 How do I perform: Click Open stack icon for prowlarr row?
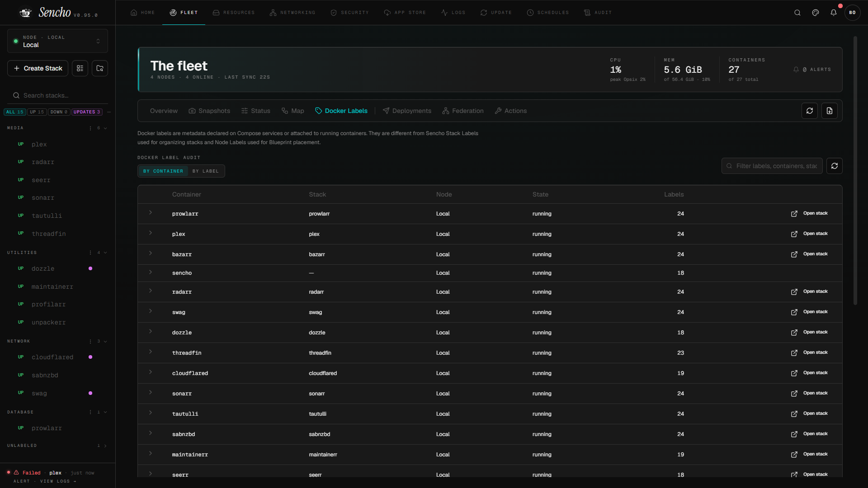(794, 214)
